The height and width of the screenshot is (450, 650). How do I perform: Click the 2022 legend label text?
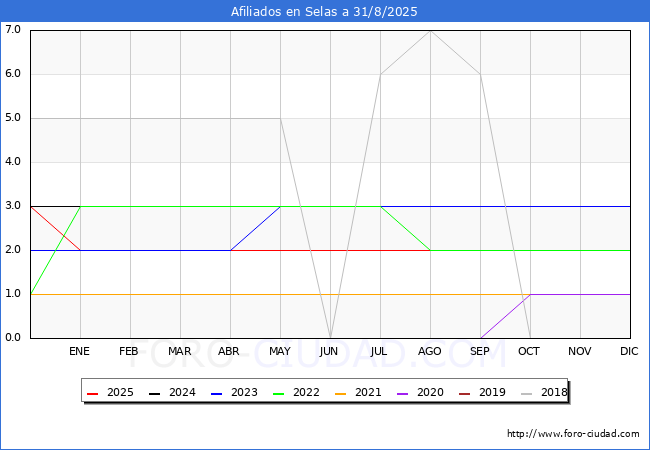click(x=306, y=392)
